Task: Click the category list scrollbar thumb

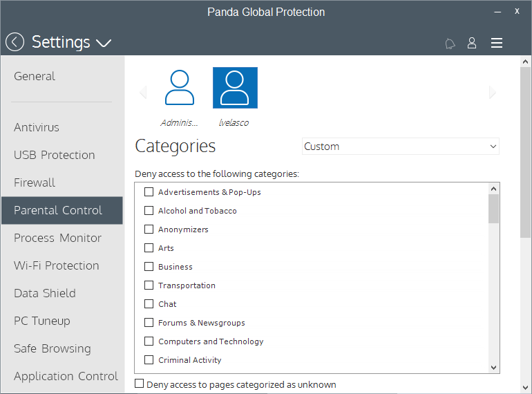Action: (x=494, y=209)
